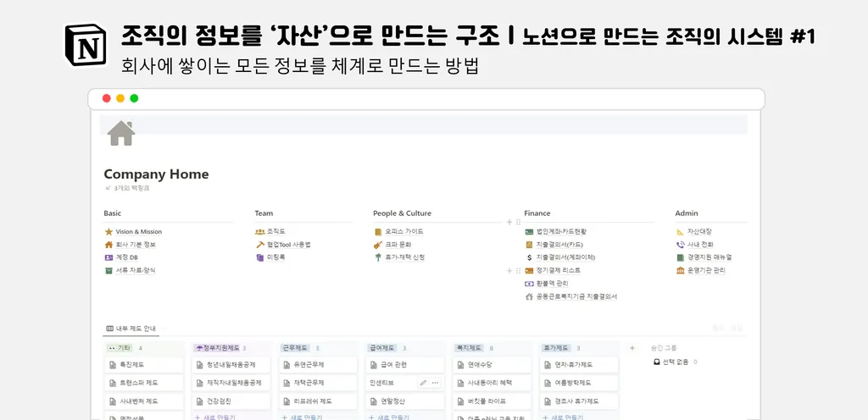
Task: Click the plus icon left of 정기결제 리스트
Action: 509,271
